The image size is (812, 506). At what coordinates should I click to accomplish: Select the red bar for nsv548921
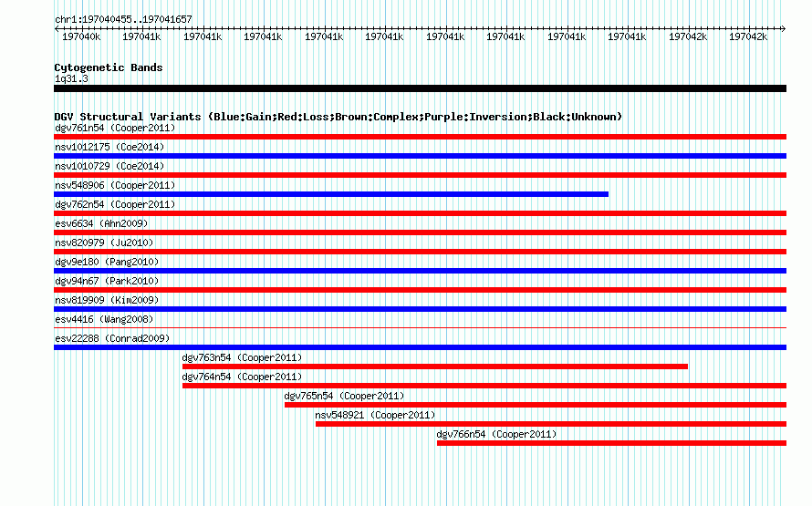point(551,424)
